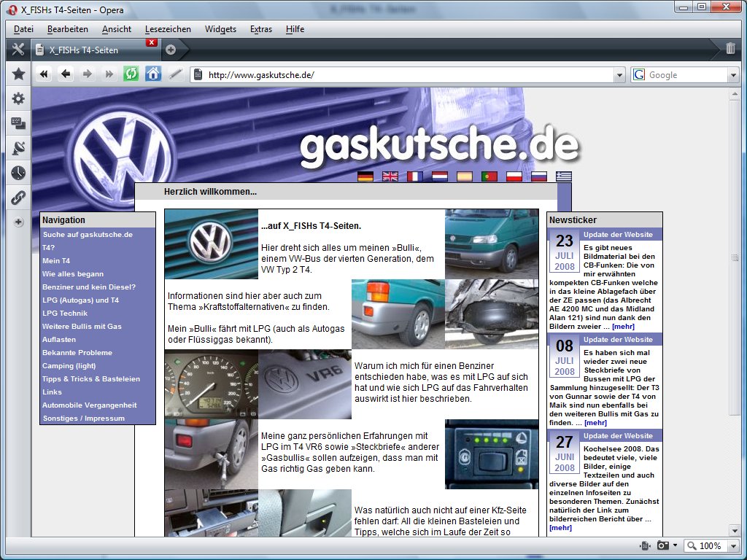Open the Bookmarks star panel
The height and width of the screenshot is (560, 747).
coord(18,74)
